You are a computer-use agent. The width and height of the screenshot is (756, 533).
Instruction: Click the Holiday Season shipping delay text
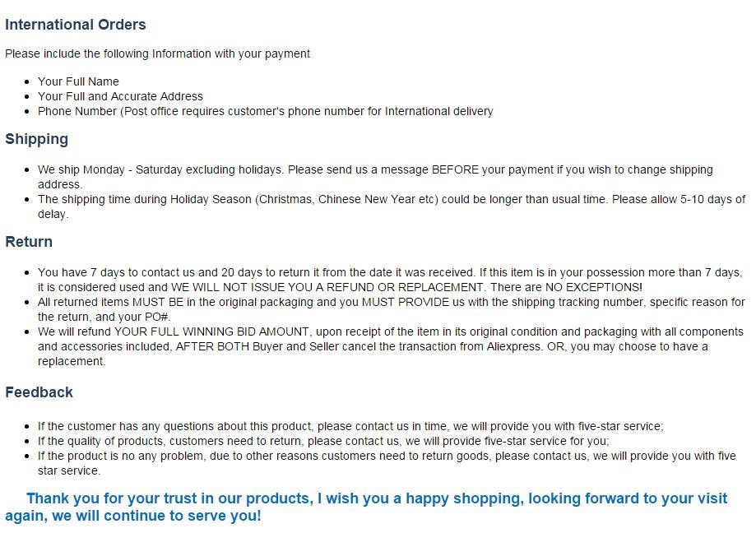247,199
